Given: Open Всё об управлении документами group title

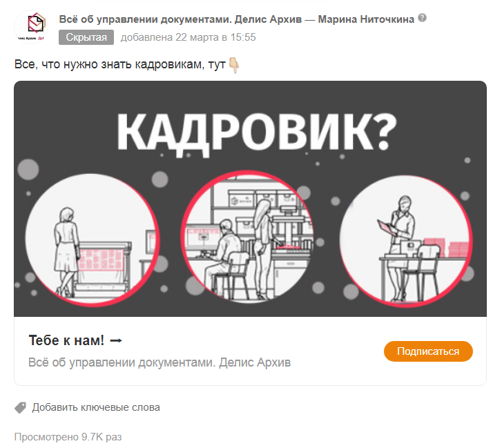Looking at the screenshot, I should (x=180, y=19).
